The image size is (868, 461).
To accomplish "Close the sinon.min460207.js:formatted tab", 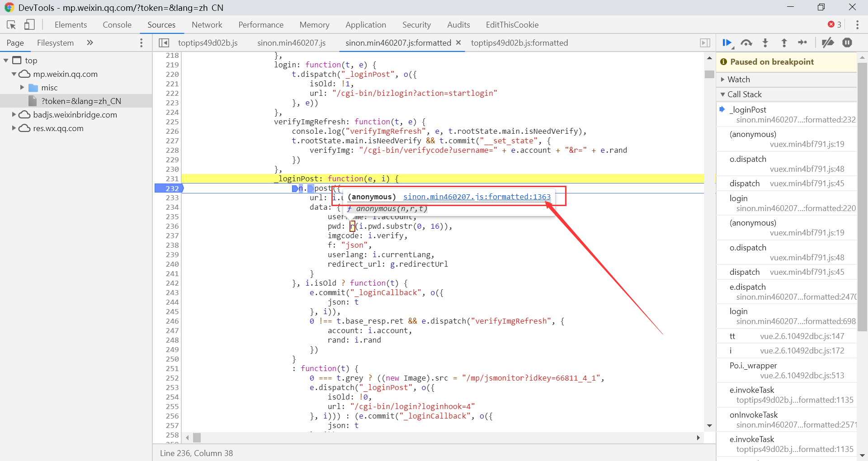I will pyautogui.click(x=458, y=42).
